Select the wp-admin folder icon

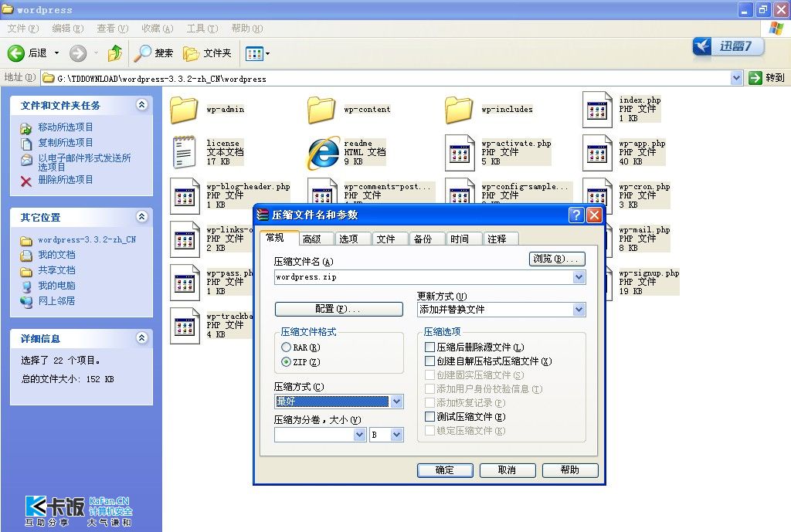click(184, 110)
